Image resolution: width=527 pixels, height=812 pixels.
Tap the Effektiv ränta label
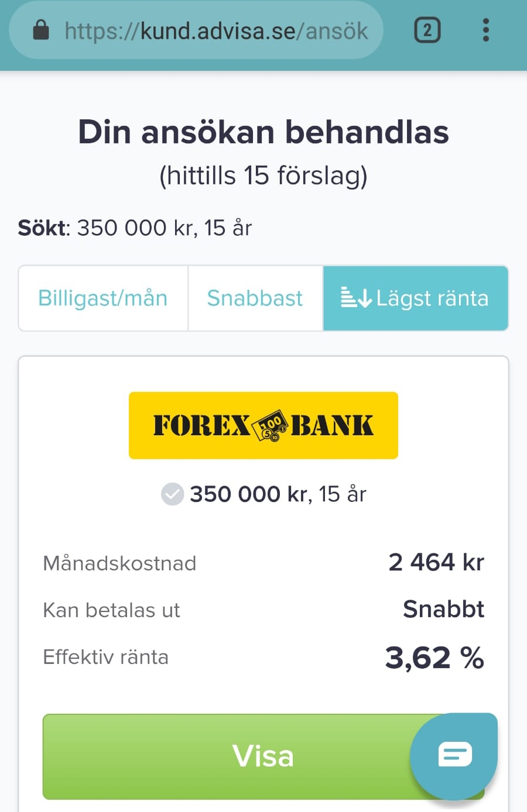(105, 657)
